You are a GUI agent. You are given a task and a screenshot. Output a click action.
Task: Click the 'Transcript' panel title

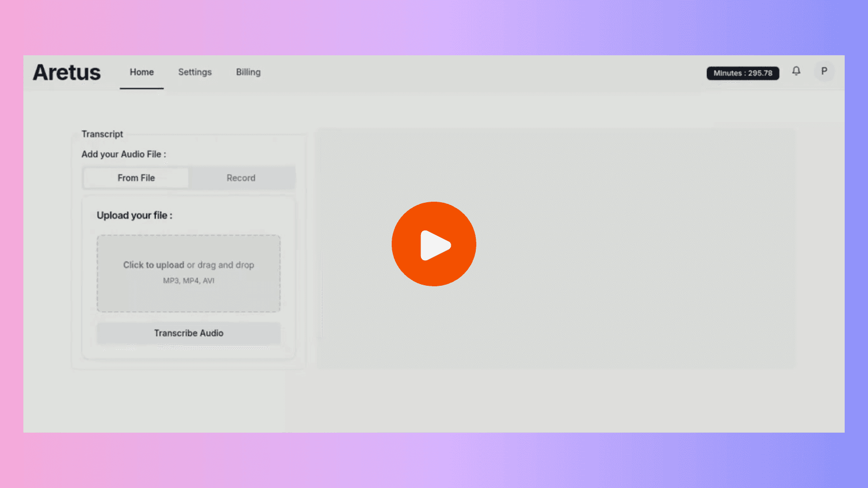pos(103,134)
